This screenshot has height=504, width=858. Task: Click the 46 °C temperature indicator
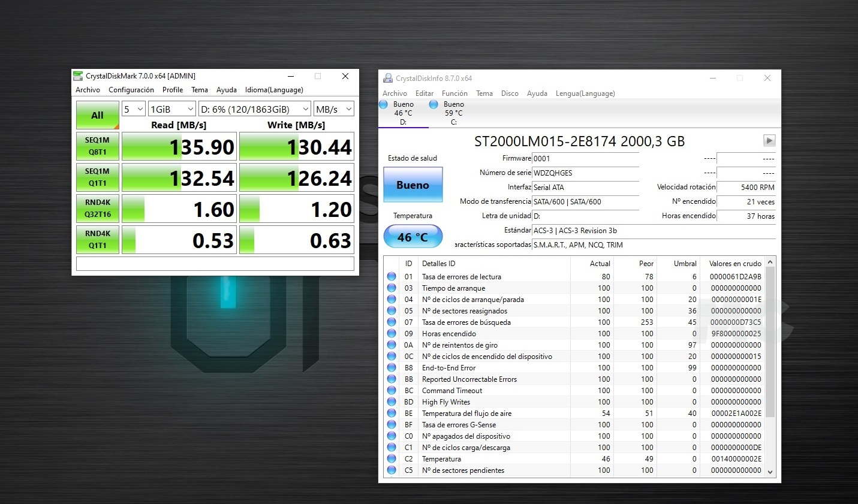coord(413,237)
